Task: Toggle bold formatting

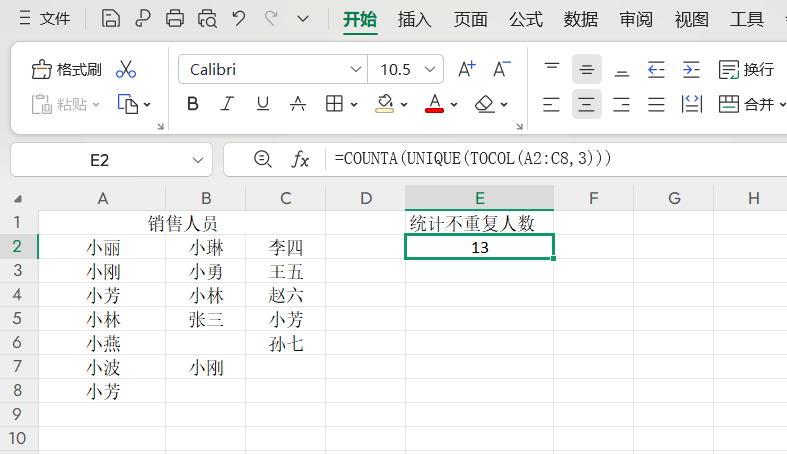Action: tap(193, 104)
